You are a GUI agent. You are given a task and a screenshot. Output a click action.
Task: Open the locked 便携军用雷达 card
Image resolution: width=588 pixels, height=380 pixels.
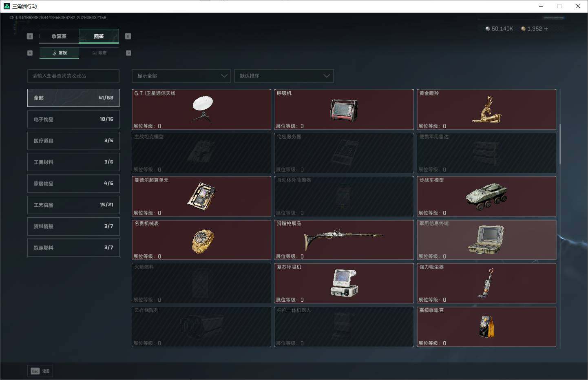(486, 153)
